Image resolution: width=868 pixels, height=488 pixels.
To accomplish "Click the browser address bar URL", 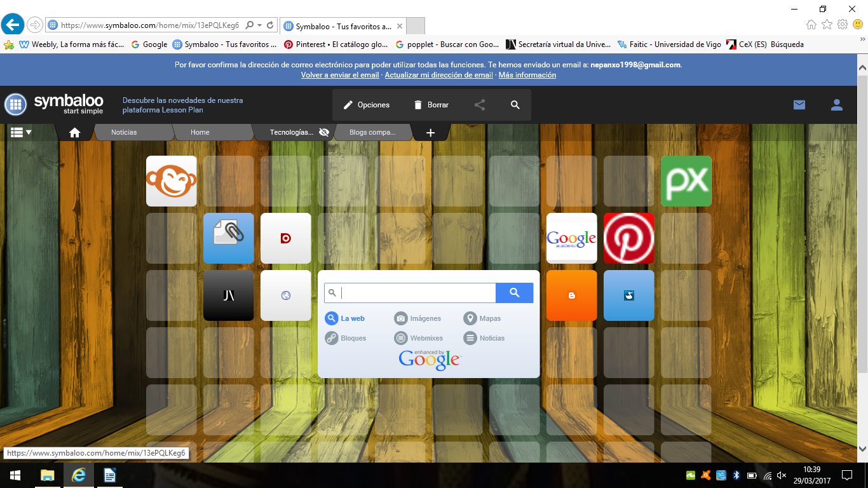I will click(x=150, y=25).
